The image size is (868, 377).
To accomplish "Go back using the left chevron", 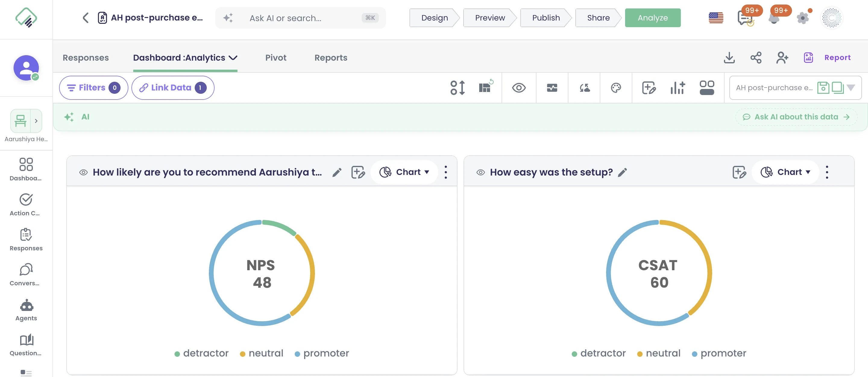I will (86, 17).
